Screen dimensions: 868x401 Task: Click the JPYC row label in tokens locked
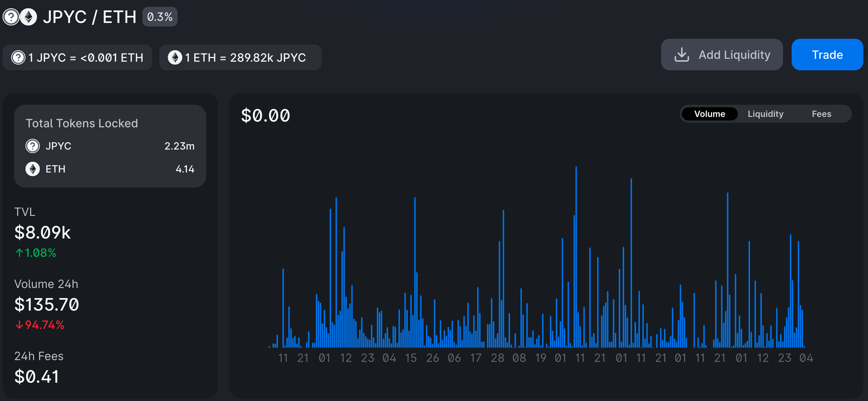click(x=58, y=146)
